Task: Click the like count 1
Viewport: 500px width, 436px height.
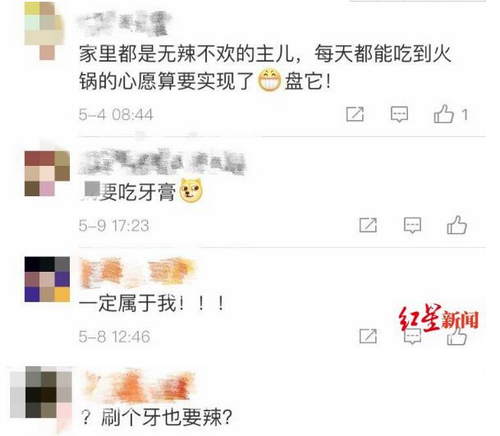Action: click(x=465, y=115)
